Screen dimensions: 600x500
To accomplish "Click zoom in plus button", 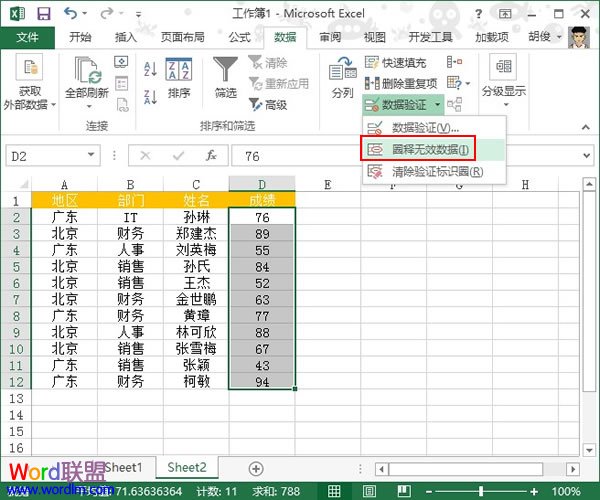I will (534, 491).
